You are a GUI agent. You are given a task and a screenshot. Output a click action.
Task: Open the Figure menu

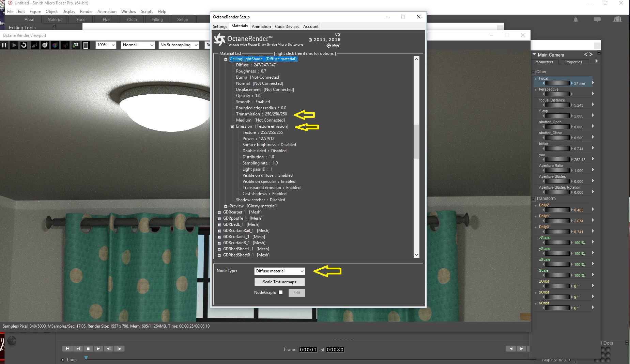[x=35, y=12]
